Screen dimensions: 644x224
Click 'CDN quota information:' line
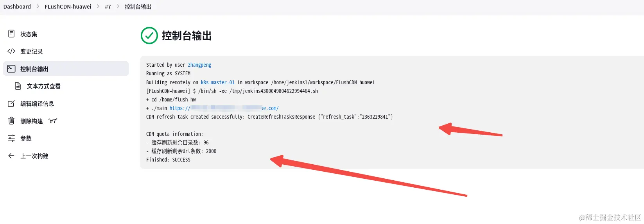point(175,134)
